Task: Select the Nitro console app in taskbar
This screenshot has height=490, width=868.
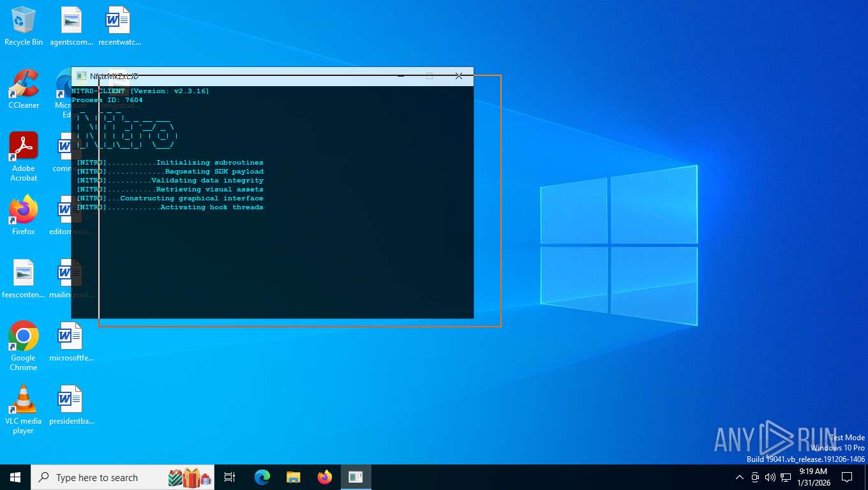Action: [355, 477]
